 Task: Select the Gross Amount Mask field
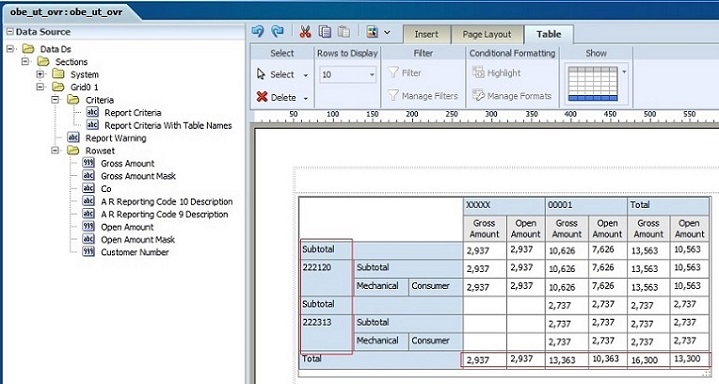click(138, 176)
